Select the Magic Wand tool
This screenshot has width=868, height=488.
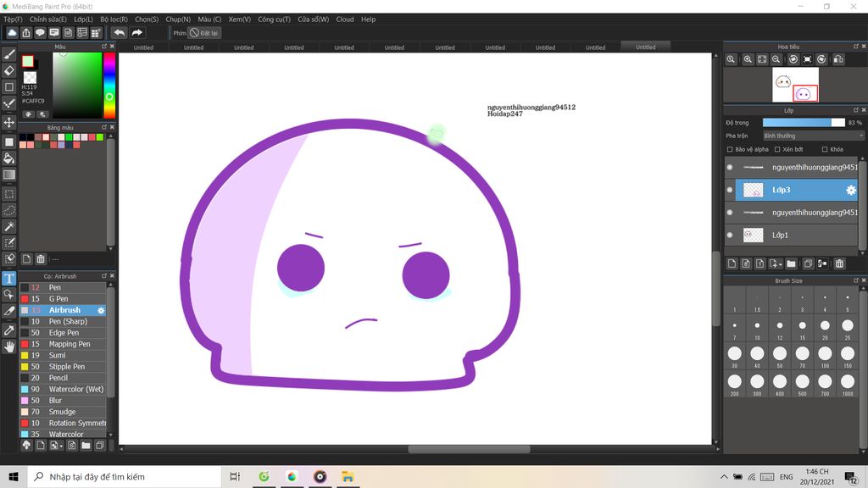(x=8, y=226)
